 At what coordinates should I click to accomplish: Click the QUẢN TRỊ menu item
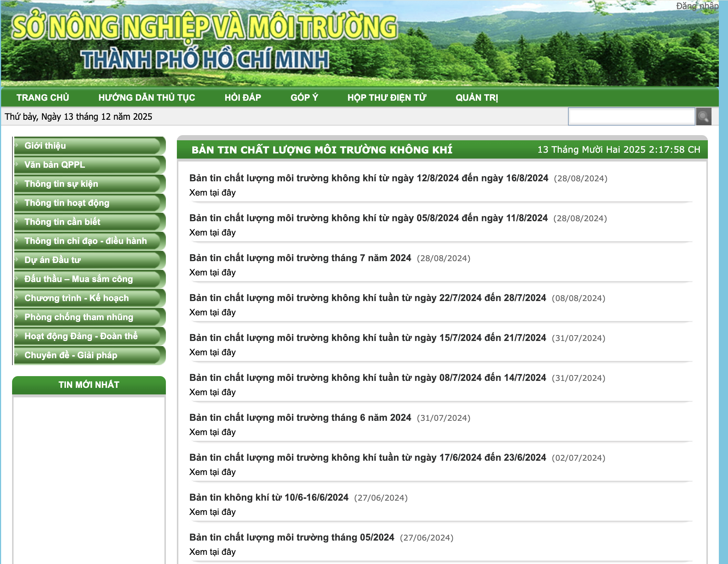(476, 97)
